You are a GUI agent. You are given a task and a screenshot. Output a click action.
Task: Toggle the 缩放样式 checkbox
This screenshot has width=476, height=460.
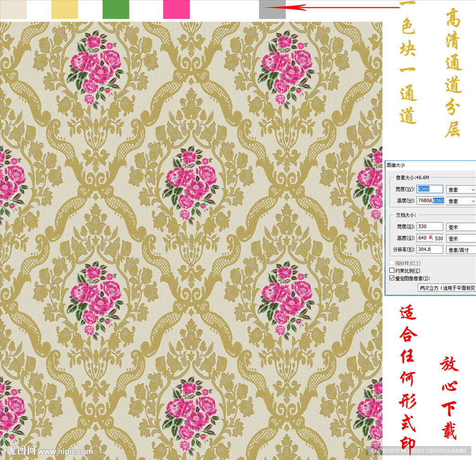click(392, 262)
